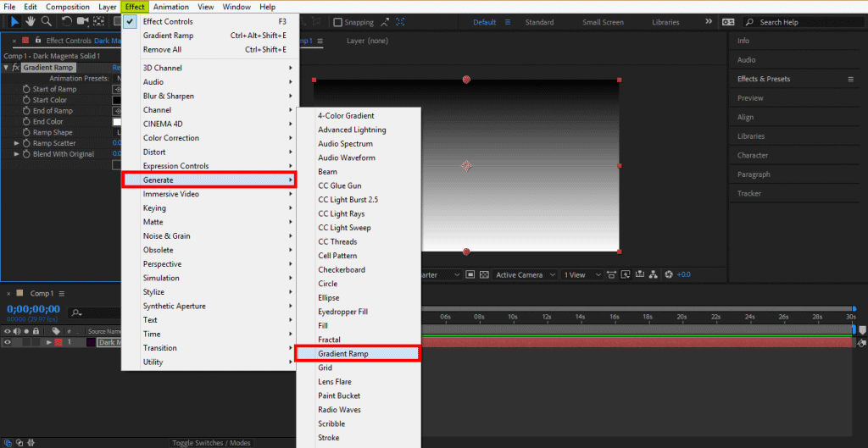Toggle the Effect Controls checked menu entry

tap(210, 21)
